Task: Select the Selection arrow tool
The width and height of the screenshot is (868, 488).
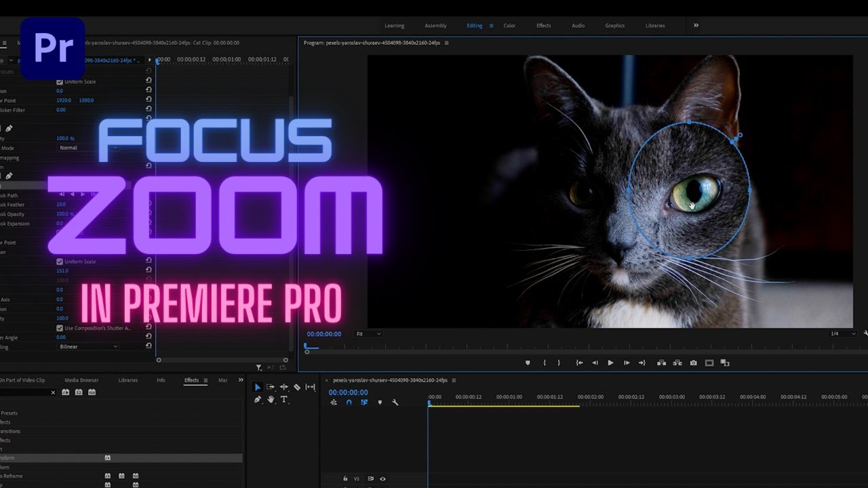Action: (258, 387)
